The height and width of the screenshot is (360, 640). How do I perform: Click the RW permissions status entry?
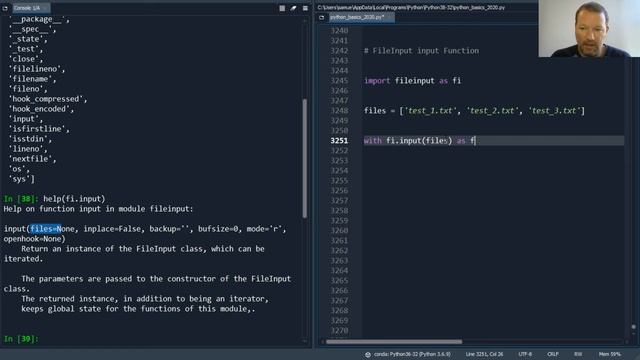(578, 354)
